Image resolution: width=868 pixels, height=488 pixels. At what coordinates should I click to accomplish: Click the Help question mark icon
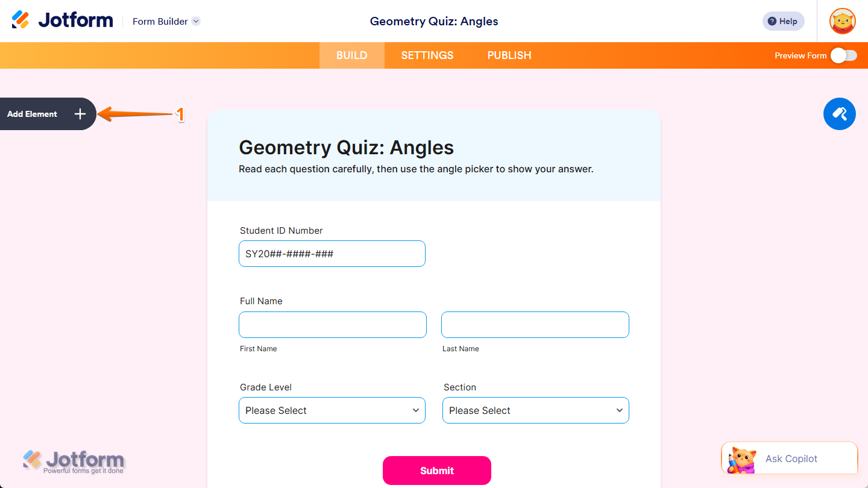[772, 20]
